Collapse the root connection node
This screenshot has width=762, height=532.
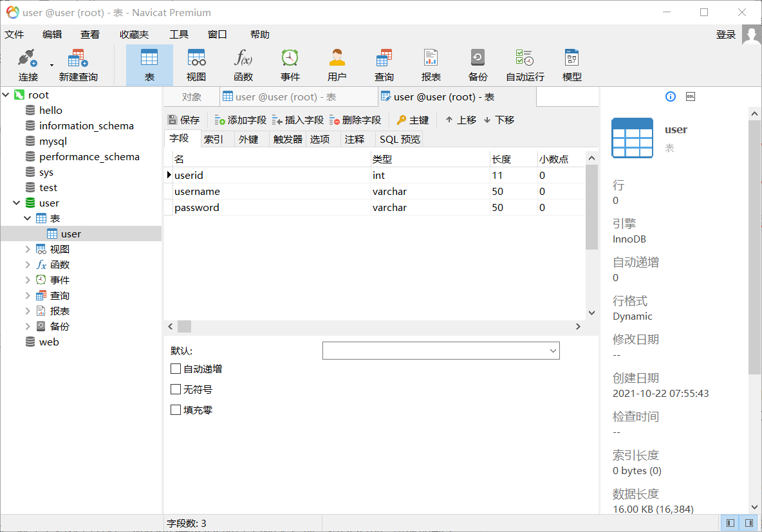pyautogui.click(x=6, y=95)
